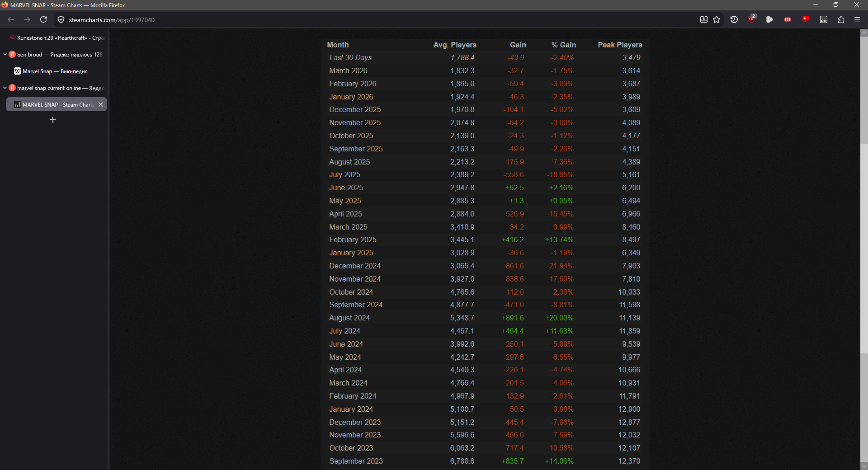Viewport: 868px width, 470px height.
Task: Click average players 3,028.9 for January 2025
Action: pyautogui.click(x=462, y=253)
